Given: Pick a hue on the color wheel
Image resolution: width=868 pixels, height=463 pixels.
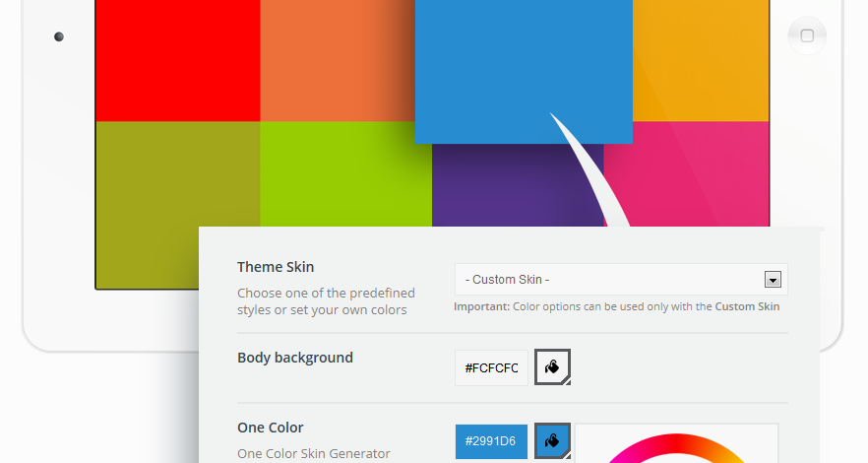Looking at the screenshot, I should 676,448.
